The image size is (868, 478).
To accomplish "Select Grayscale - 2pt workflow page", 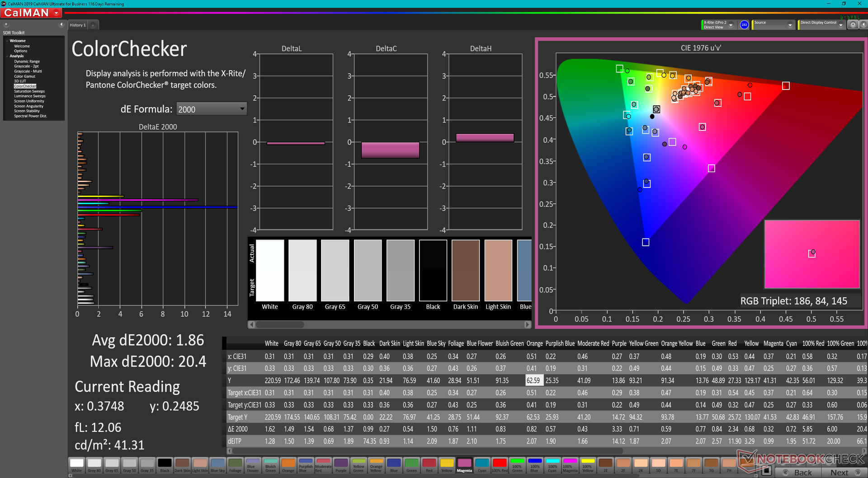I will (x=26, y=66).
